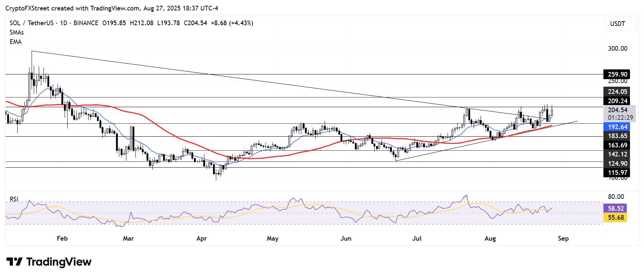Click the EMA indicator legend
Screen dimensions: 644x278
click(x=15, y=42)
